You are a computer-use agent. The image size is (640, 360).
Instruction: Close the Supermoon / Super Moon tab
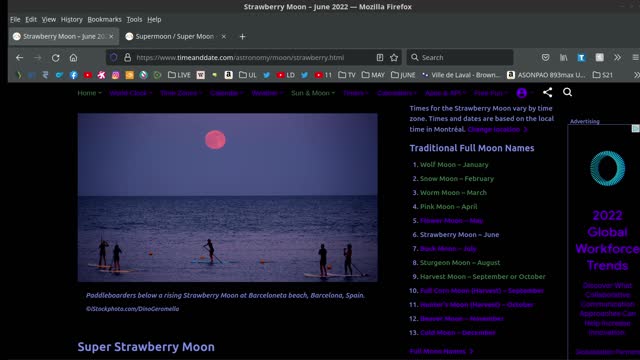[224, 36]
